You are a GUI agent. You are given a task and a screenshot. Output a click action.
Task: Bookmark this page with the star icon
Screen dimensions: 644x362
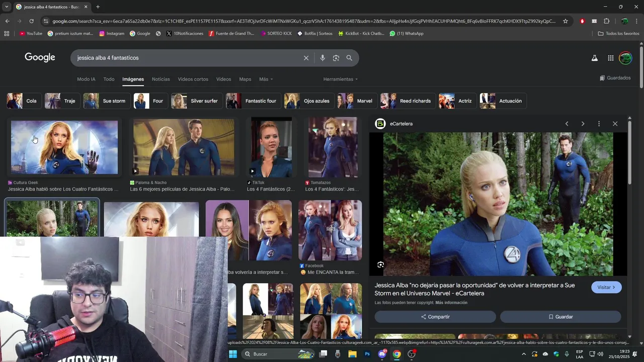click(x=566, y=21)
